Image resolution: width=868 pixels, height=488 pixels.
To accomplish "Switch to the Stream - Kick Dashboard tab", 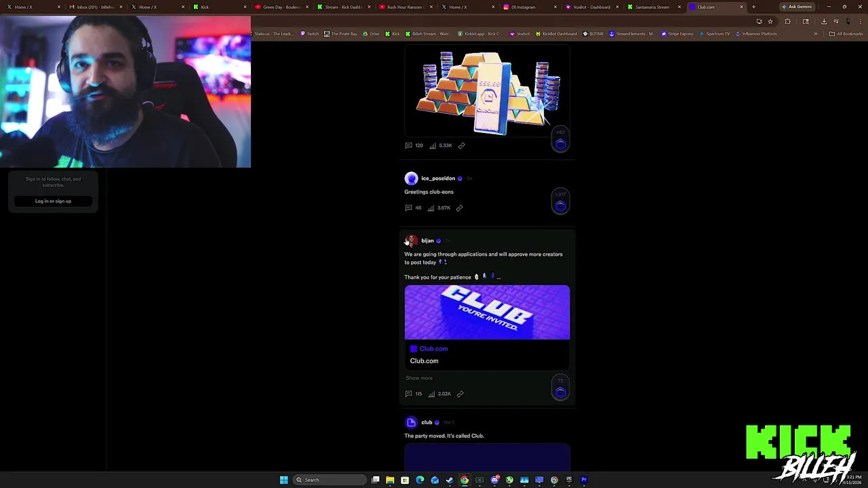I will pos(344,7).
